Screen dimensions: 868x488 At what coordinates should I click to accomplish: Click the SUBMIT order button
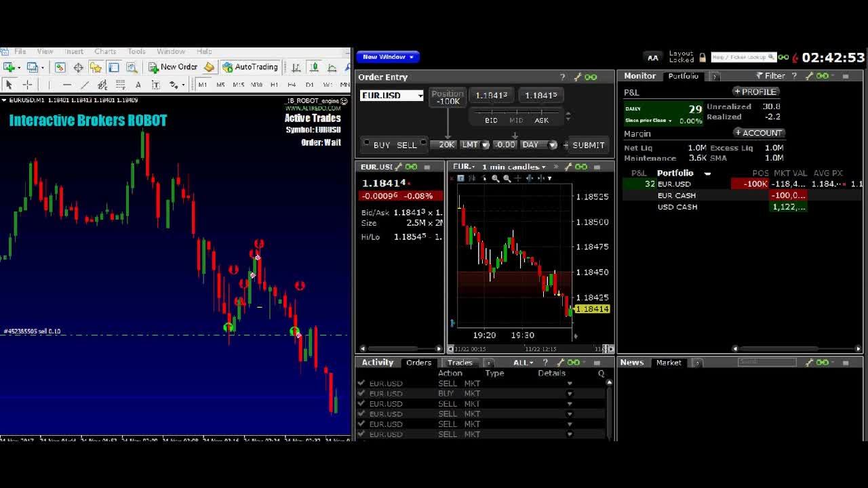tap(588, 145)
